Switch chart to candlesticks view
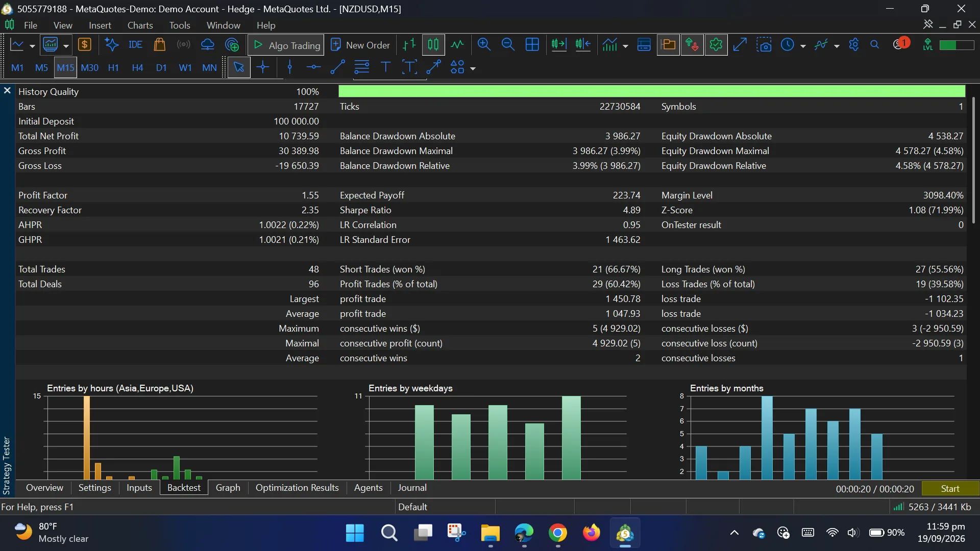980x551 pixels. 433,45
